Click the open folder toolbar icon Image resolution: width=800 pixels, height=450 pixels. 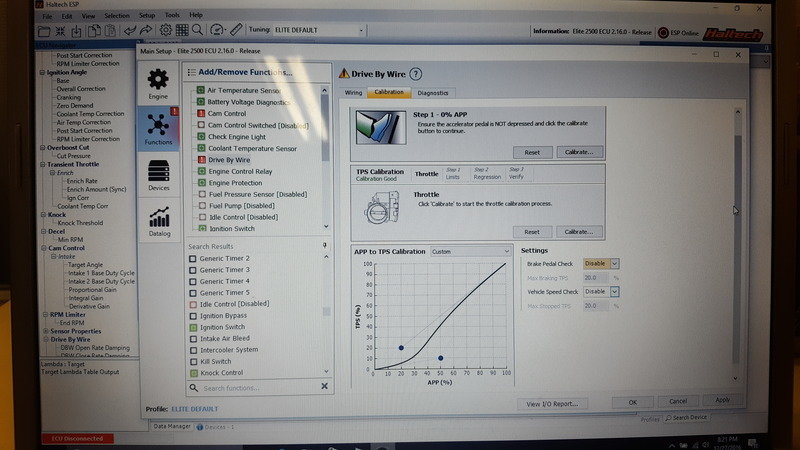[44, 31]
